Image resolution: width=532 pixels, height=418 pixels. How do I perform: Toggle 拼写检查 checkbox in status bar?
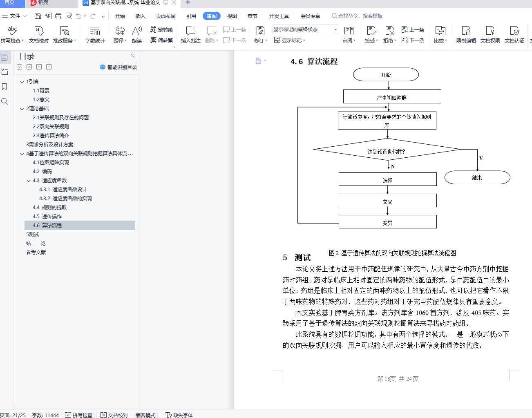pos(68,415)
